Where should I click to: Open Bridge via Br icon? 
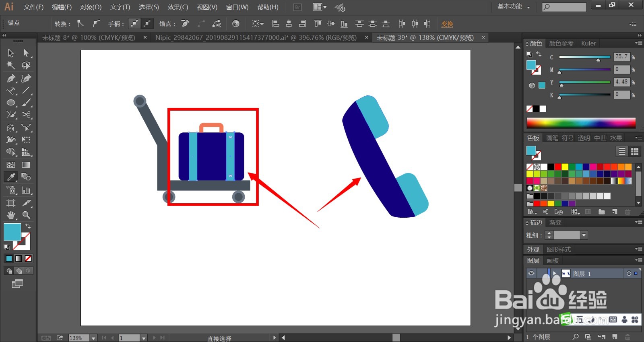click(x=297, y=7)
